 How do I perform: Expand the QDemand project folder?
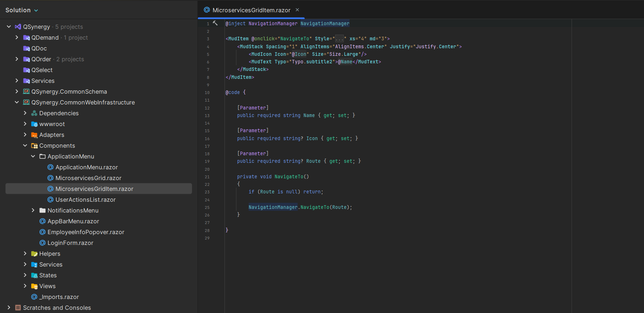click(x=17, y=37)
